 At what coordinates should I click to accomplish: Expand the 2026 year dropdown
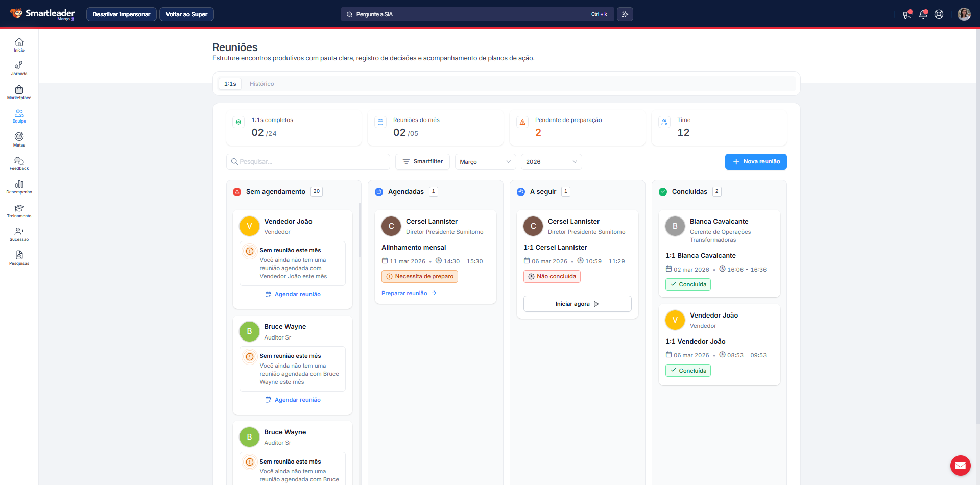click(x=551, y=162)
